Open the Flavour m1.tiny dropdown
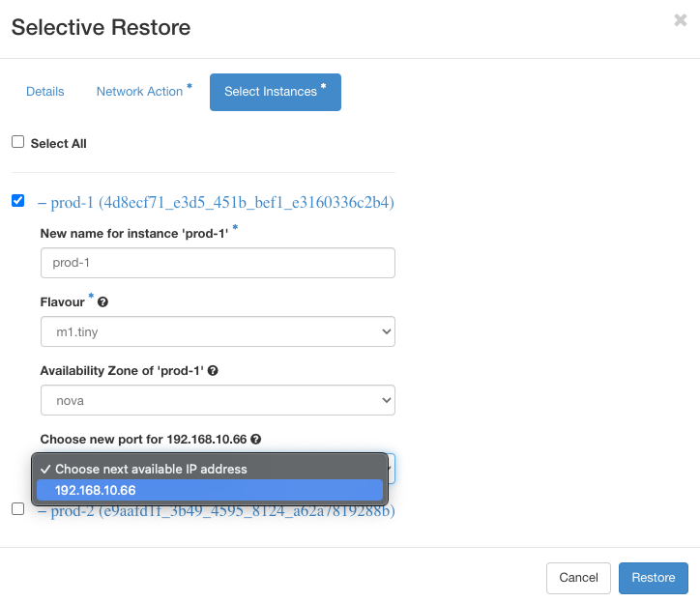Viewport: 700px width, 602px height. pos(218,331)
